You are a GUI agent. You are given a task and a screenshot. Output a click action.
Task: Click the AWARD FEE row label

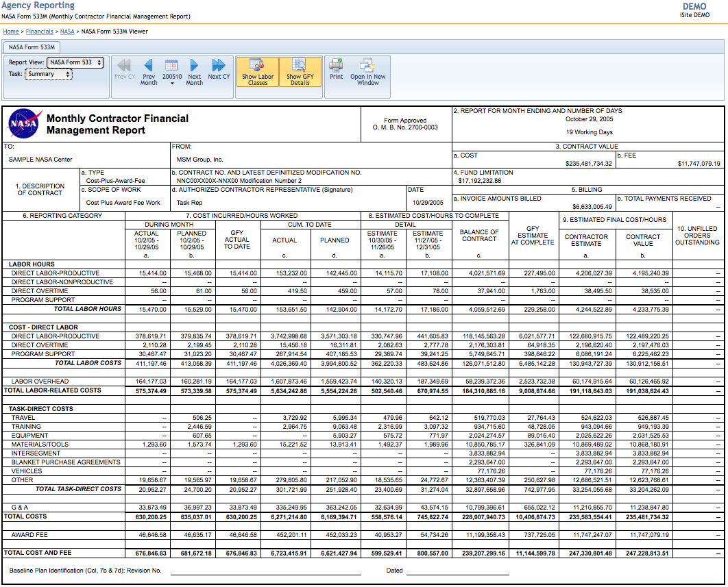point(29,534)
